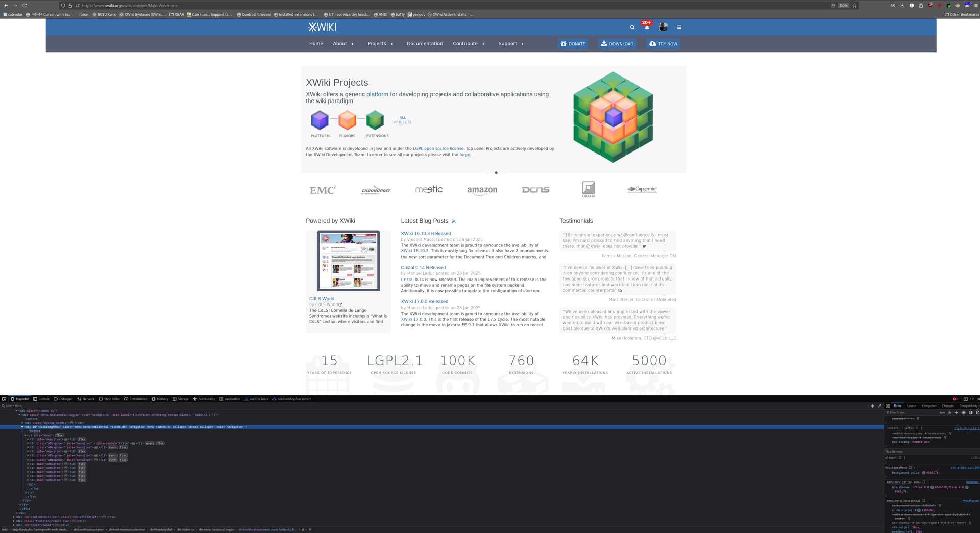
Task: Click the XWiki logo in the header
Action: coord(322,27)
